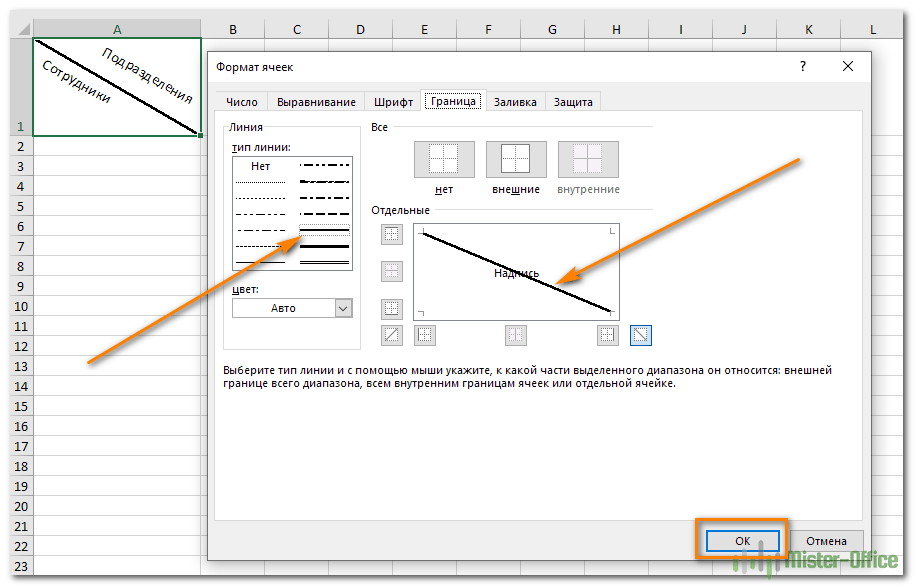Switch to the 'Шрифт' tab
Viewport: 914px width, 586px height.
tap(393, 102)
